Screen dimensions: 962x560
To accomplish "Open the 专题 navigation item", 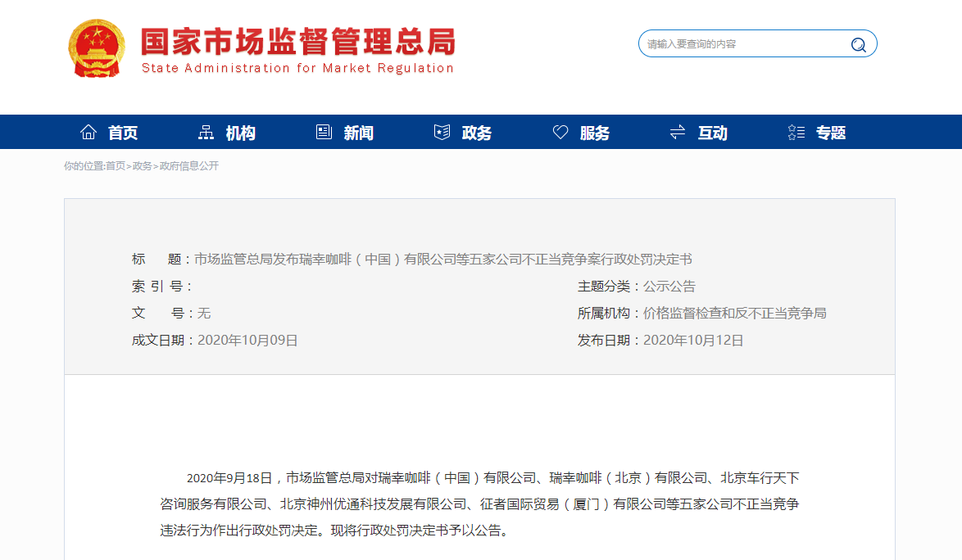I will (830, 132).
